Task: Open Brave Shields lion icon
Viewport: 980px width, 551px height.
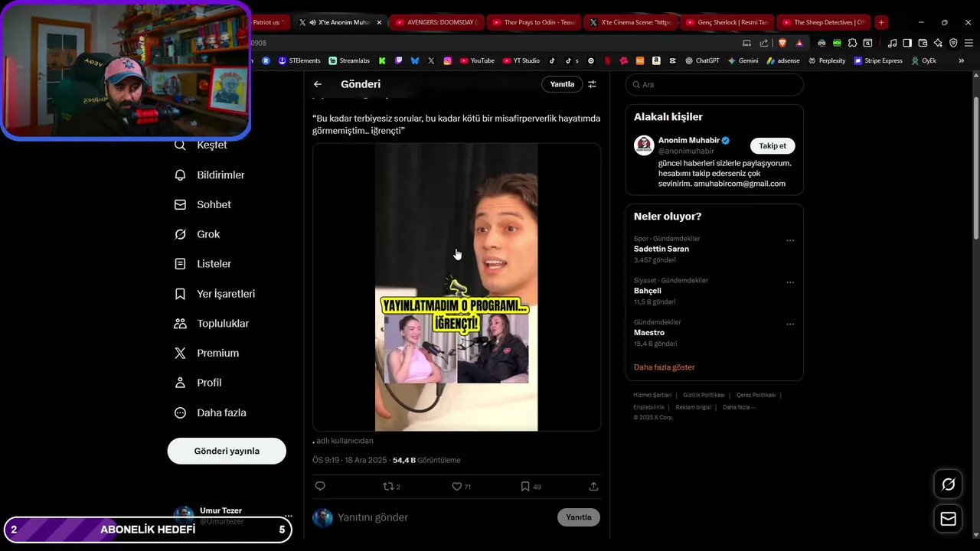Action: coord(782,43)
